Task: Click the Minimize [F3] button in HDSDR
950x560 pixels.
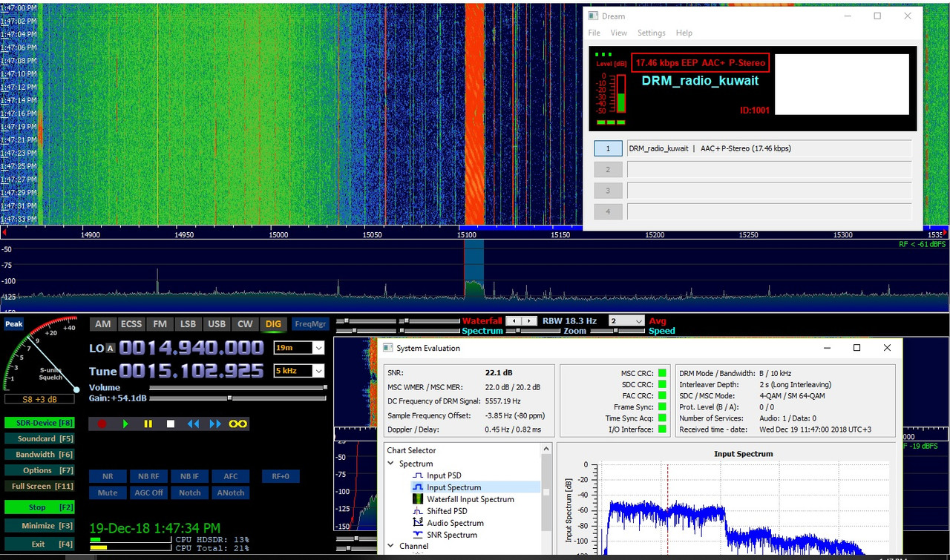Action: pyautogui.click(x=39, y=525)
